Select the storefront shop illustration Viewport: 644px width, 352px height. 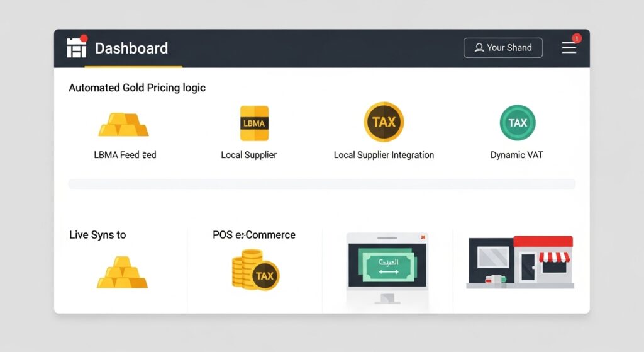coord(520,262)
